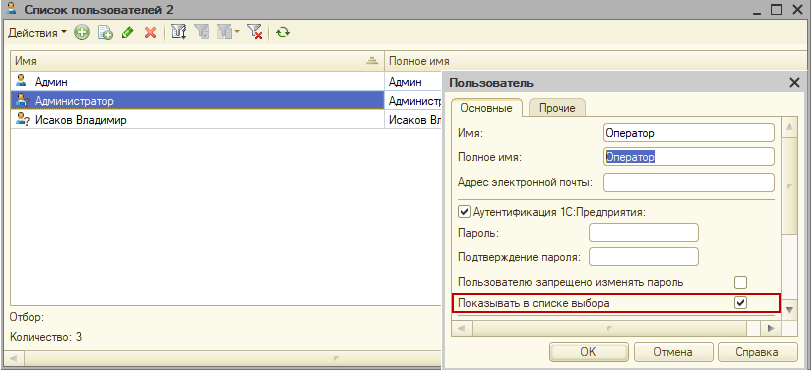The image size is (811, 370).
Task: Switch to the Прочие tab
Action: point(557,108)
